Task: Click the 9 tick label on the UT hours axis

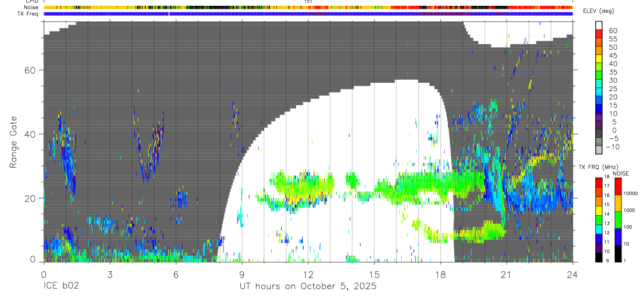Action: coord(242,274)
